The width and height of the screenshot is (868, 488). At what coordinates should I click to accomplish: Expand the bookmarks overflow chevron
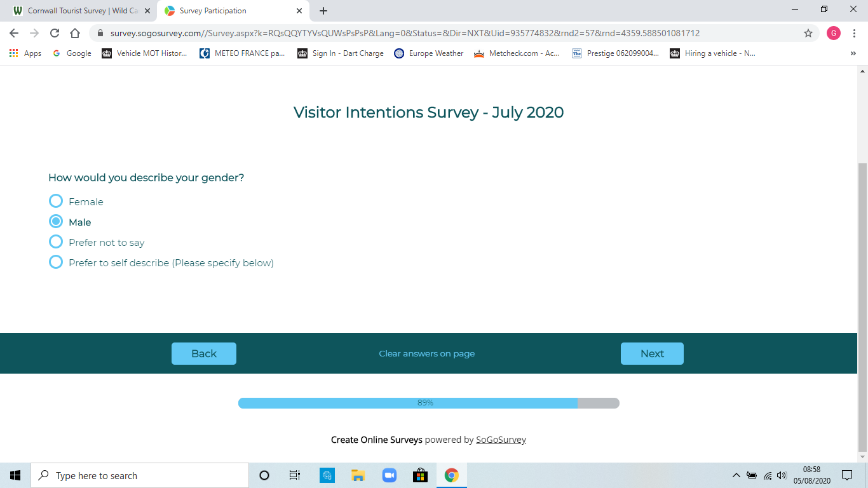click(853, 53)
